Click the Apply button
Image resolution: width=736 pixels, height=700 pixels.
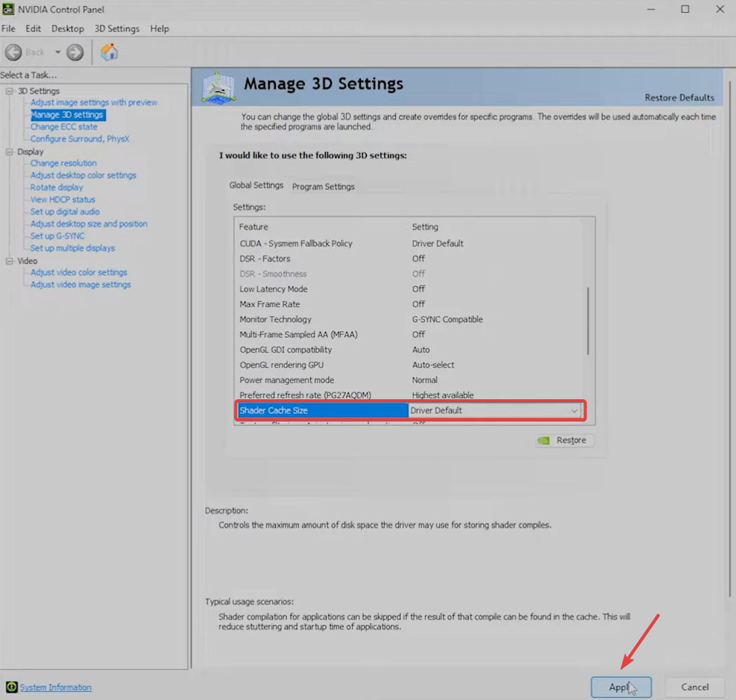620,687
